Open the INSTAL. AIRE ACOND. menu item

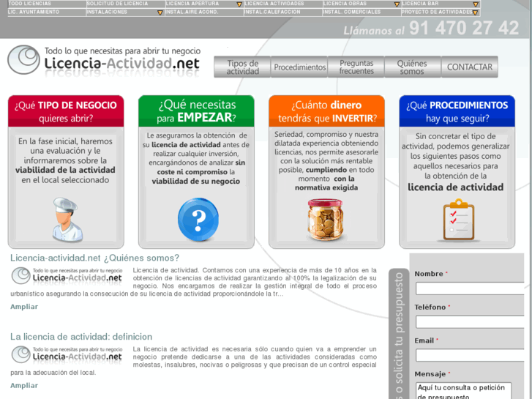click(x=204, y=12)
